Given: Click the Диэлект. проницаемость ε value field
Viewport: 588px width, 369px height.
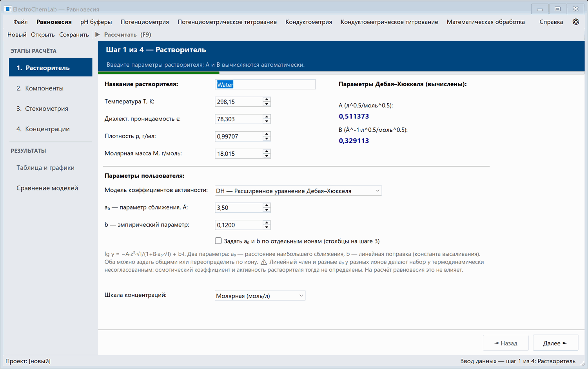Looking at the screenshot, I should tap(239, 119).
